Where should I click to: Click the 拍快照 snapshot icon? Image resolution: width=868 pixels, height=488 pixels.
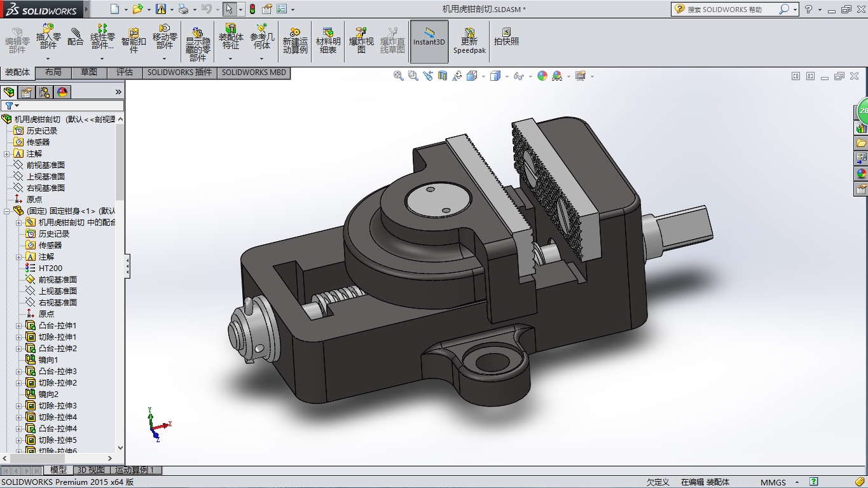click(506, 37)
